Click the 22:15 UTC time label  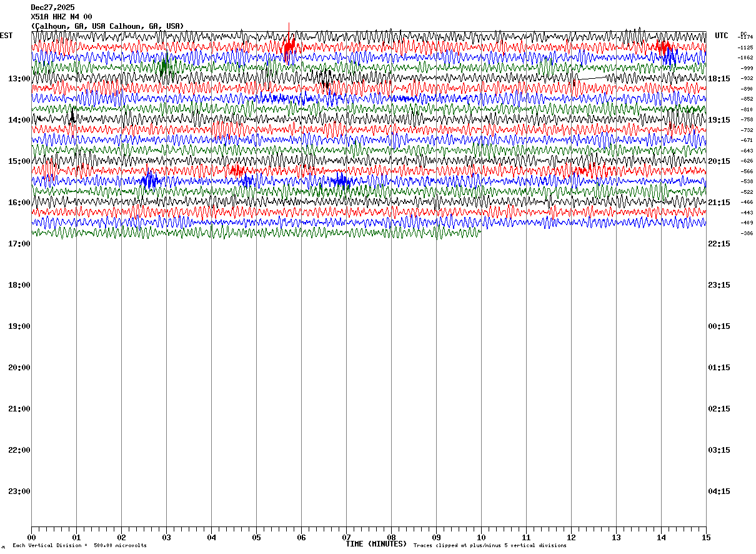tap(719, 244)
